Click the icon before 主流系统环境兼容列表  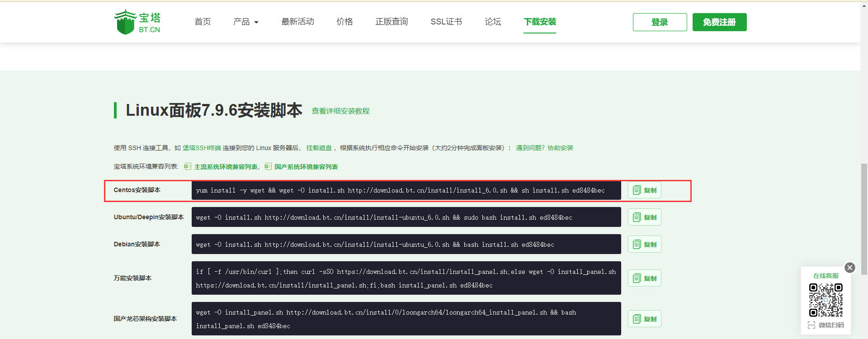tap(188, 166)
